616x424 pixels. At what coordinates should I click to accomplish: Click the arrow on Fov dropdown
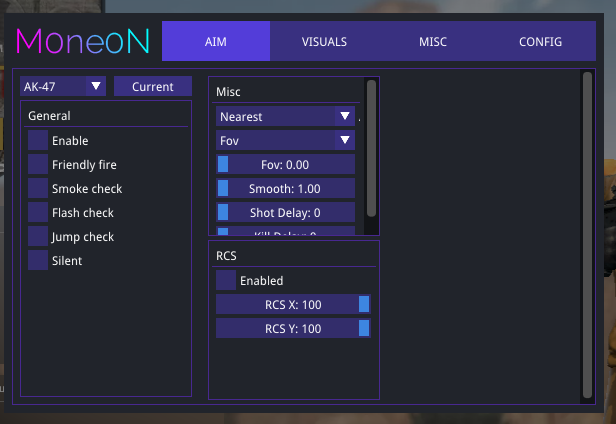point(345,140)
